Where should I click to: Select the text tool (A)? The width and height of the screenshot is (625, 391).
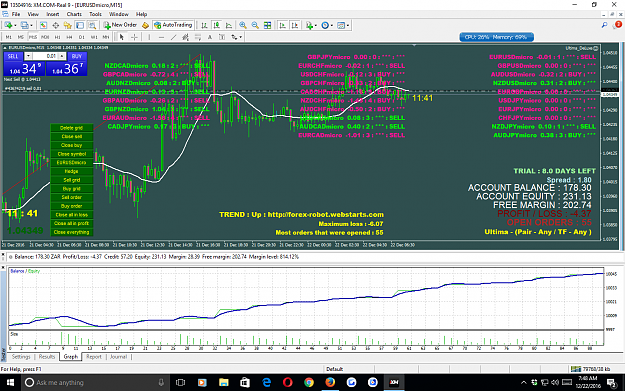(x=210, y=37)
